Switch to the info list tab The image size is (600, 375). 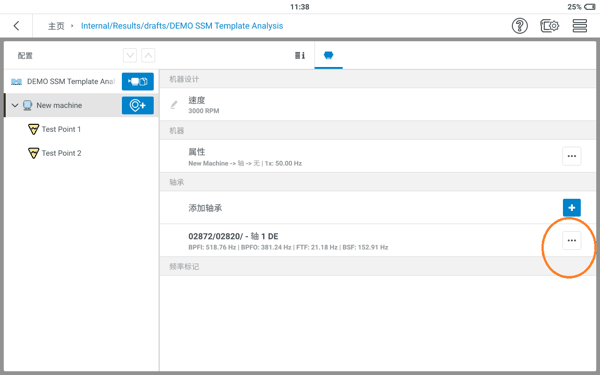(x=300, y=55)
